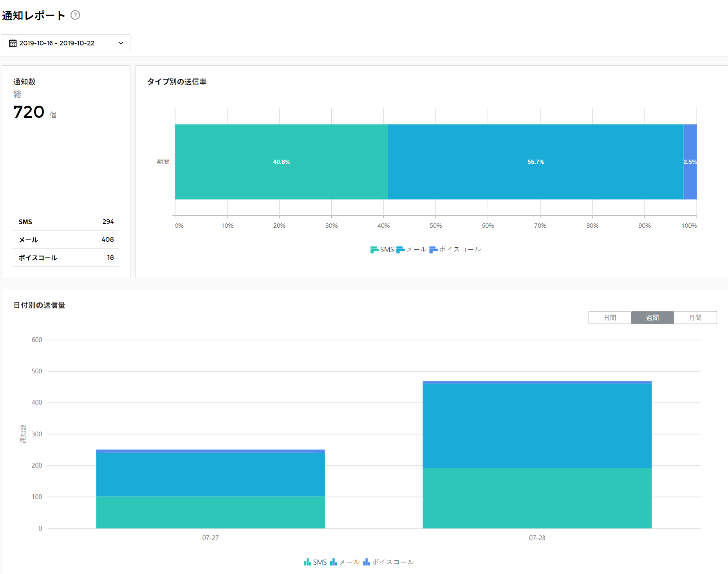Toggle ボイスコール legend icon in daily chart
This screenshot has width=728, height=574.
tap(367, 562)
